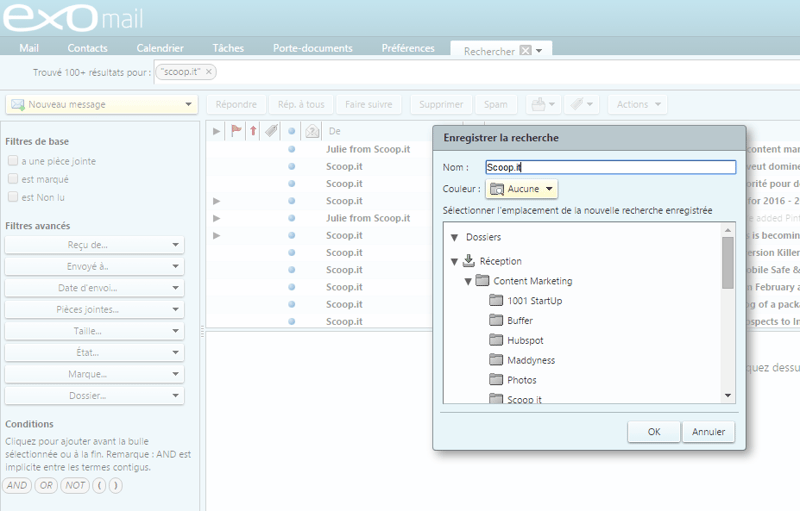Viewport: 800px width, 511px height.
Task: Sort by priority arrow column icon
Action: (x=253, y=131)
